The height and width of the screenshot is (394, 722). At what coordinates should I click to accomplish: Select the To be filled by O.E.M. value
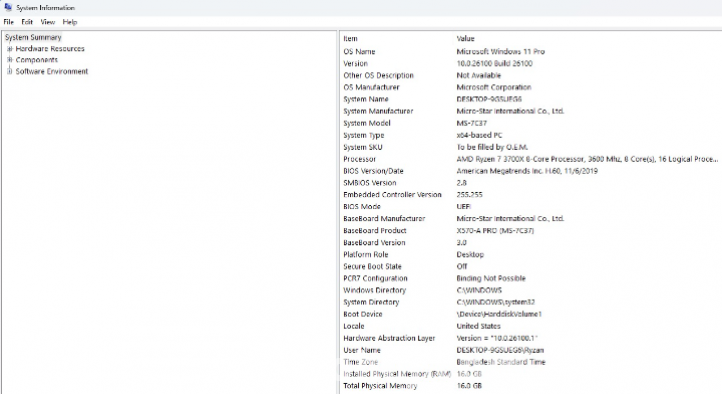[x=492, y=147]
